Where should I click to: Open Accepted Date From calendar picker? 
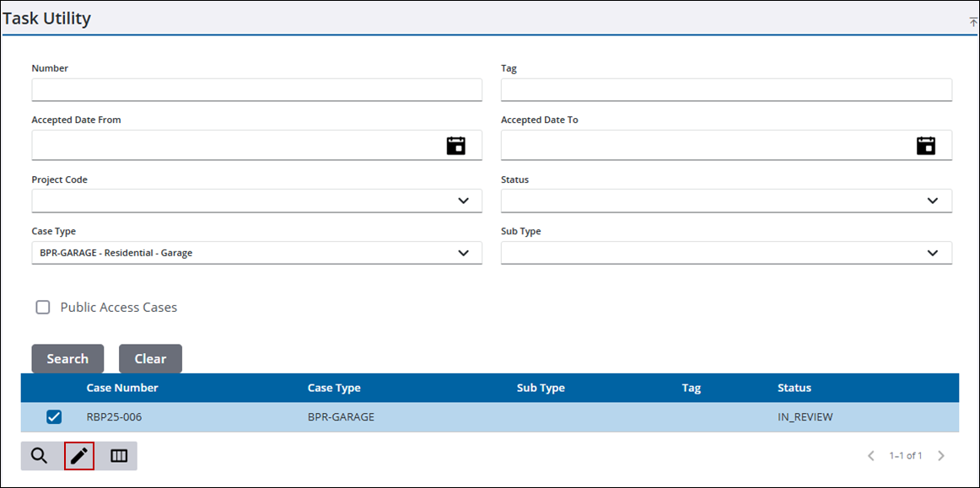[455, 146]
